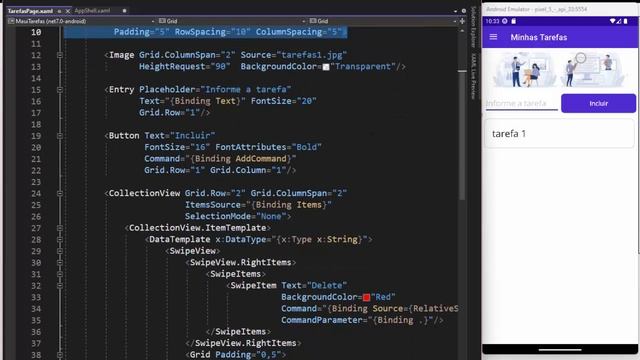Click the scroll-up arrow of the editor
This screenshot has width=640, height=360.
462,31
